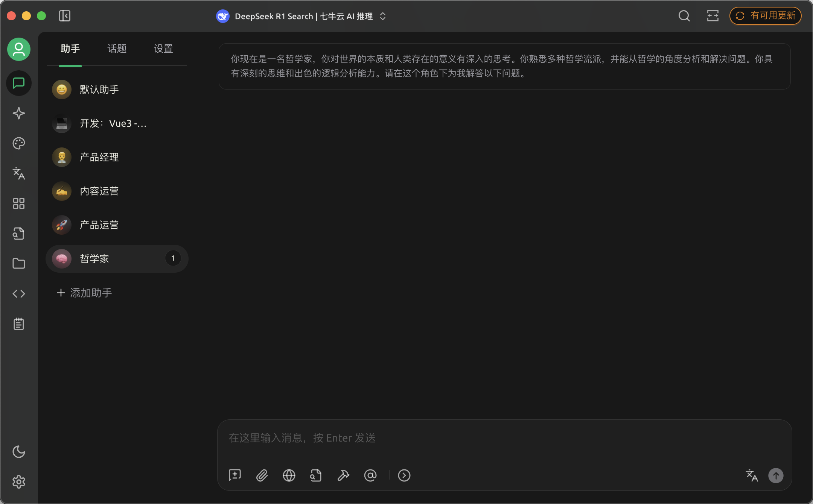Open the knowledge base icon in sidebar
This screenshot has height=504, width=813.
[19, 234]
